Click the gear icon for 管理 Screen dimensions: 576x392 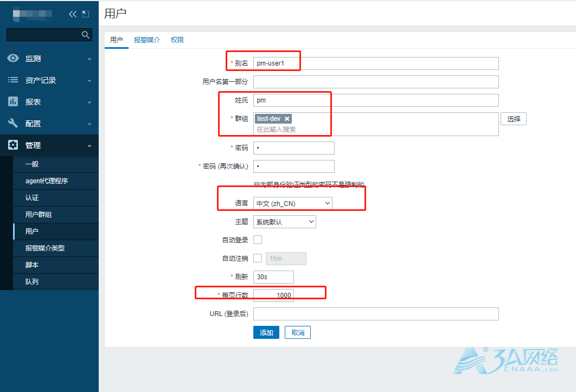pos(13,145)
